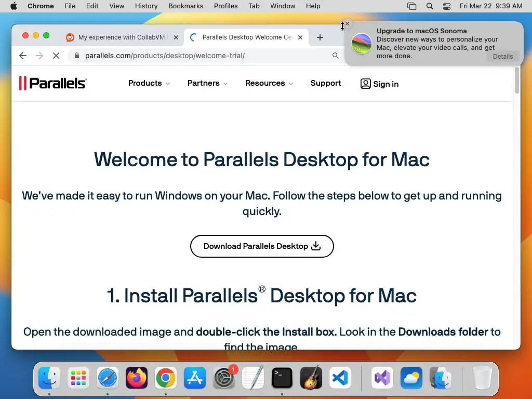View site info via the padlock icon
532x399 pixels.
pyautogui.click(x=77, y=56)
